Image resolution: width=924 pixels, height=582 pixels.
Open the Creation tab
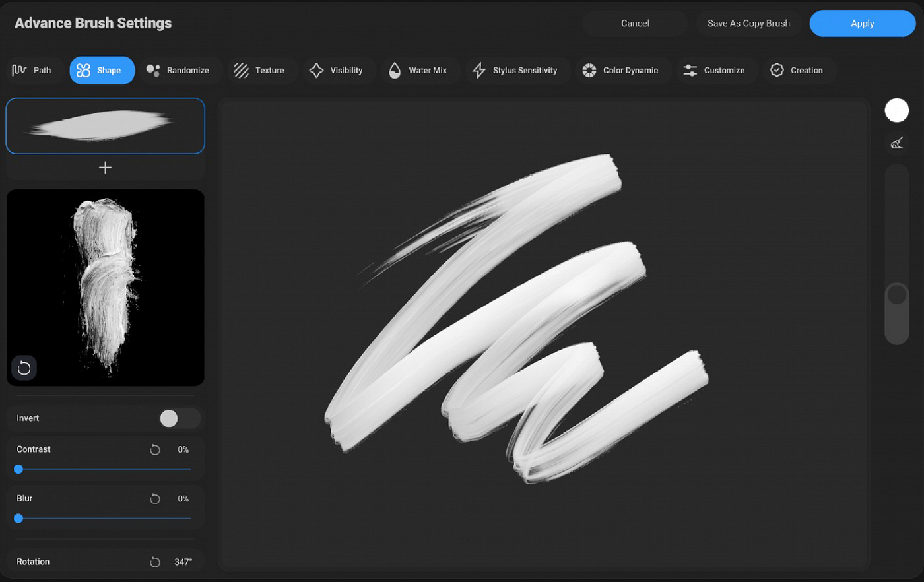point(799,70)
